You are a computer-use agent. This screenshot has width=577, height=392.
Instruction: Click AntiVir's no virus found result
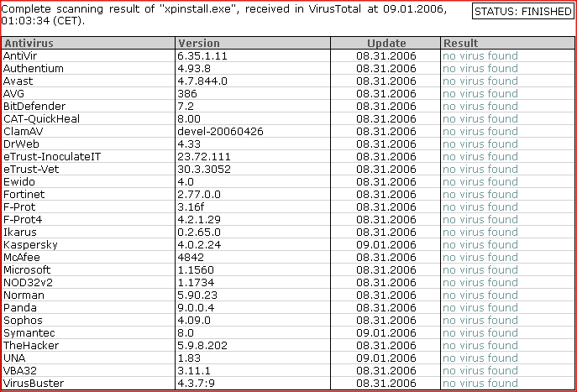click(x=480, y=56)
